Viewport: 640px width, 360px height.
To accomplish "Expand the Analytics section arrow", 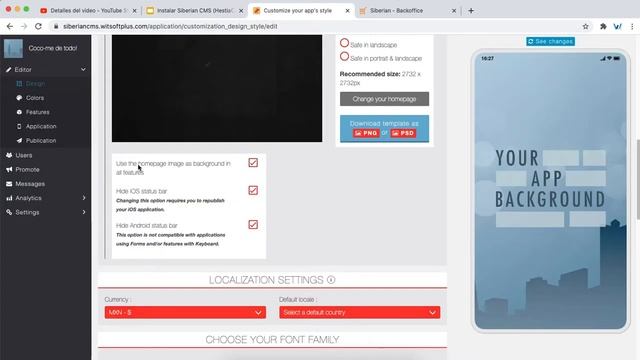I will pyautogui.click(x=84, y=198).
